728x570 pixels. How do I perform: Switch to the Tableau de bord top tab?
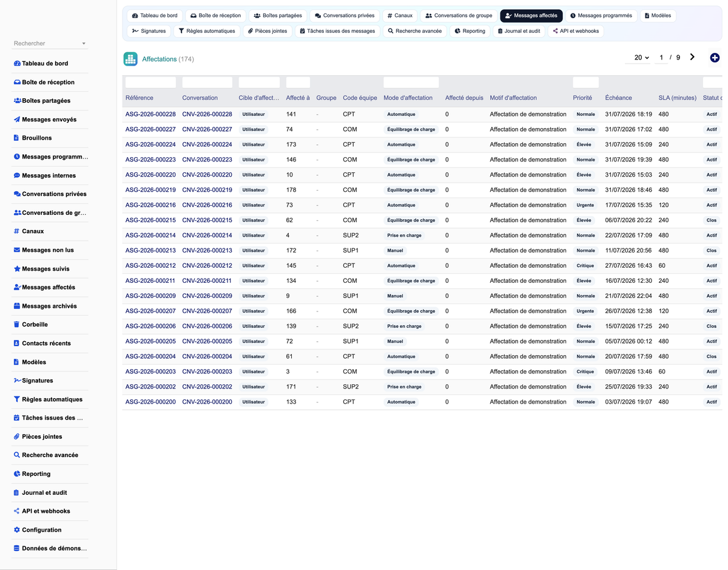(155, 16)
